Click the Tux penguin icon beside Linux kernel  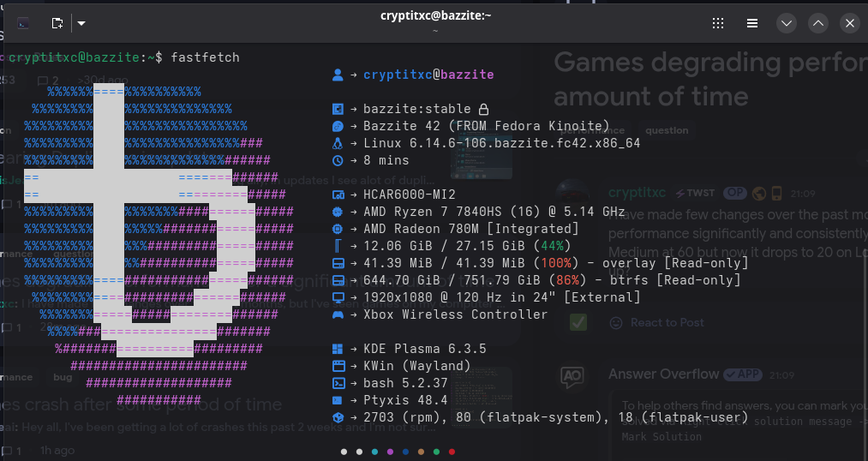pos(338,143)
